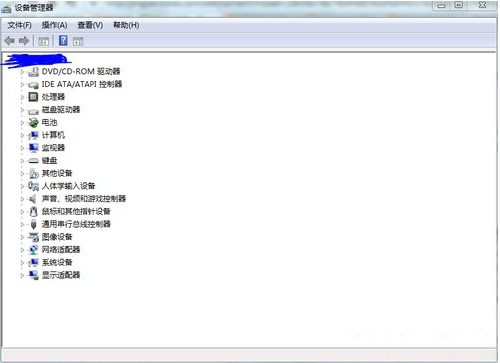The height and width of the screenshot is (363, 500).
Task: Click the 图像设备 imaging device icon
Action: tap(33, 237)
